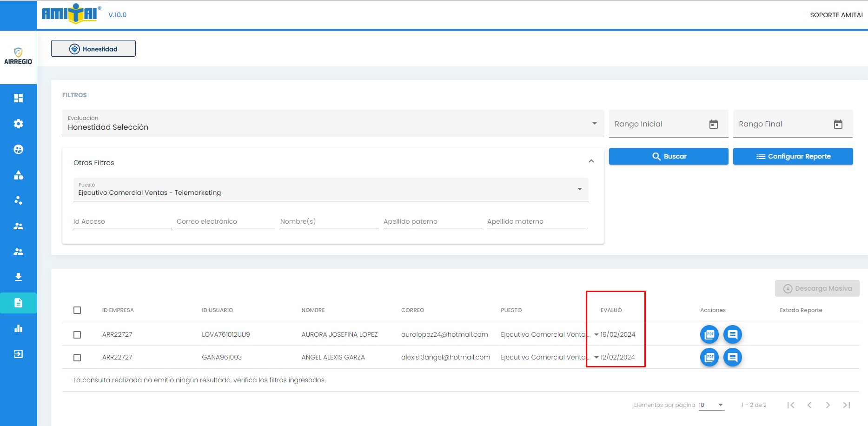The image size is (868, 426).
Task: Download PDF report for Aurora Josefina Lopez
Action: pyautogui.click(x=709, y=334)
